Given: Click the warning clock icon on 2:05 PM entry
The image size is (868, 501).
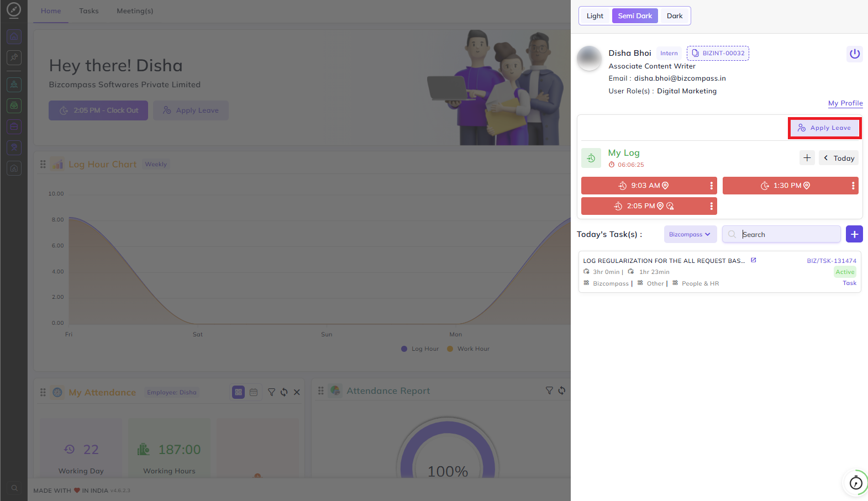Looking at the screenshot, I should 670,206.
